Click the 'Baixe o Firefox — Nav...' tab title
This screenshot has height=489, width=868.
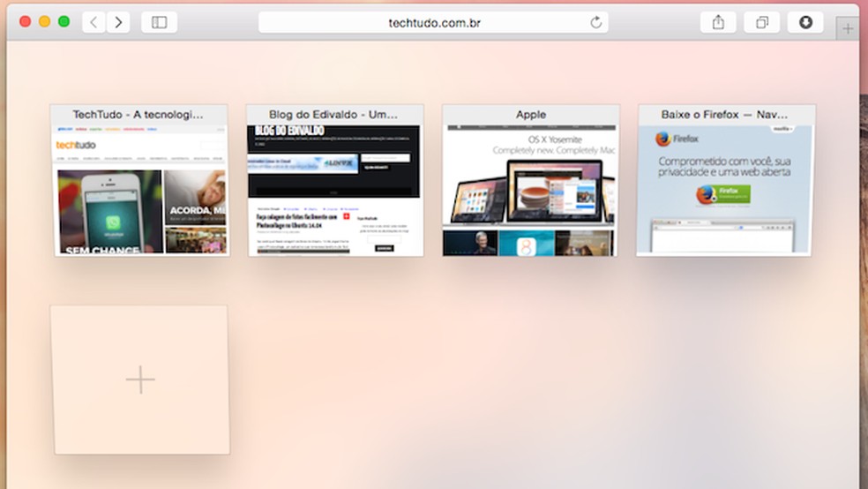coord(724,115)
